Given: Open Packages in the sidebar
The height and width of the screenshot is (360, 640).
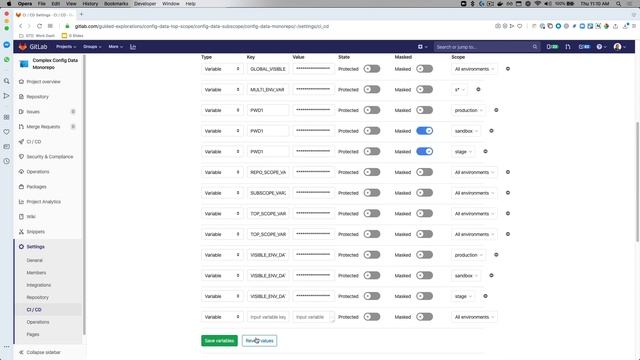Looking at the screenshot, I should 33,187.
